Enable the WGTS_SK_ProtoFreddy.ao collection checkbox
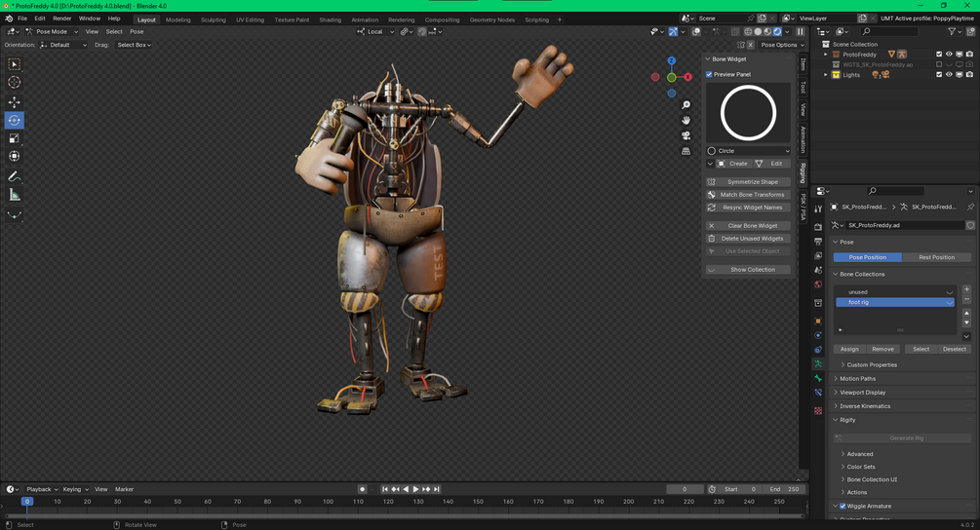This screenshot has height=530, width=980. 939,64
